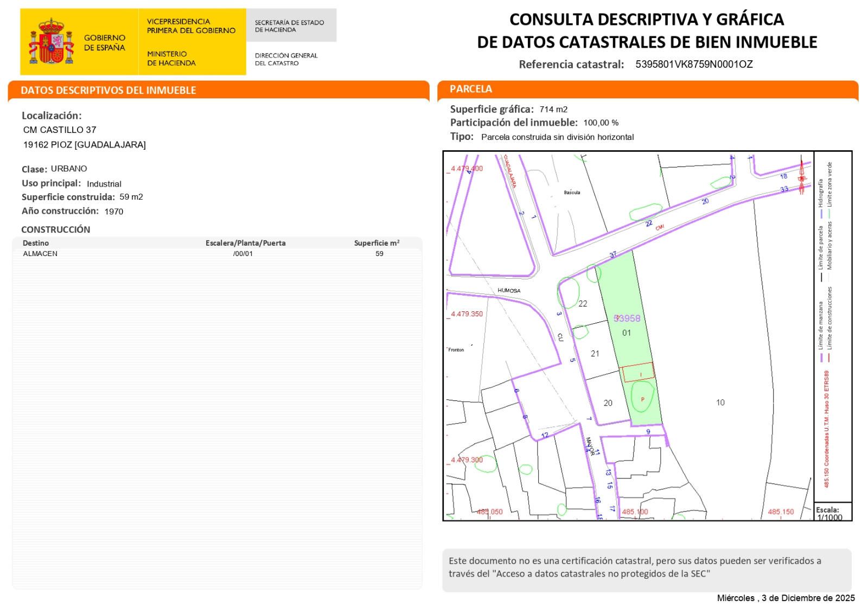868x613 pixels.
Task: Click the Báscula label on the map
Action: (x=572, y=193)
